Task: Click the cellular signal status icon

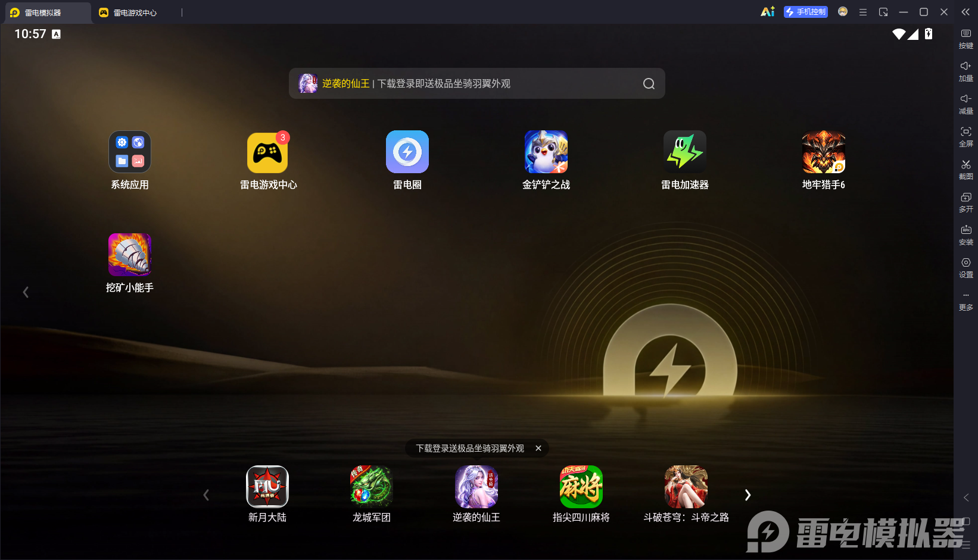Action: (913, 34)
